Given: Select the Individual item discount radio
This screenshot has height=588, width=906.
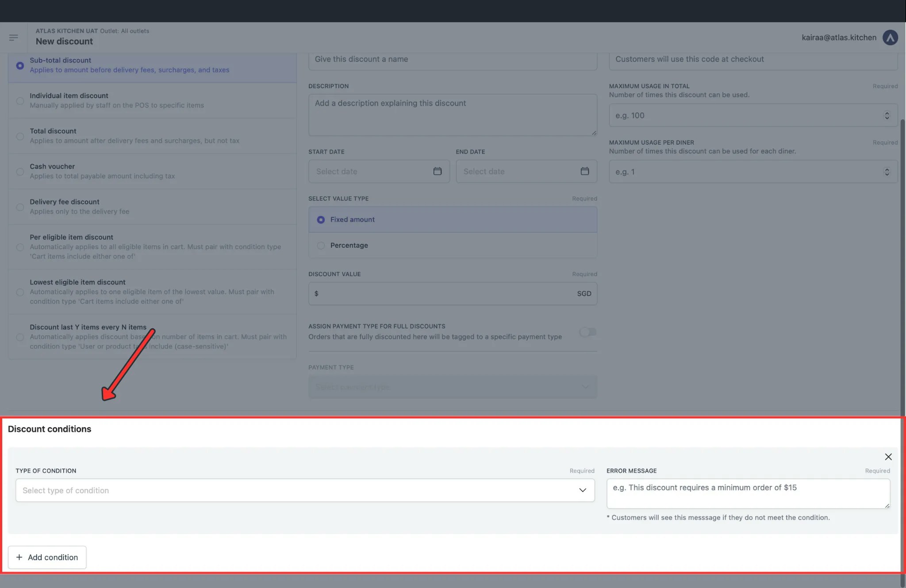Looking at the screenshot, I should 20,101.
